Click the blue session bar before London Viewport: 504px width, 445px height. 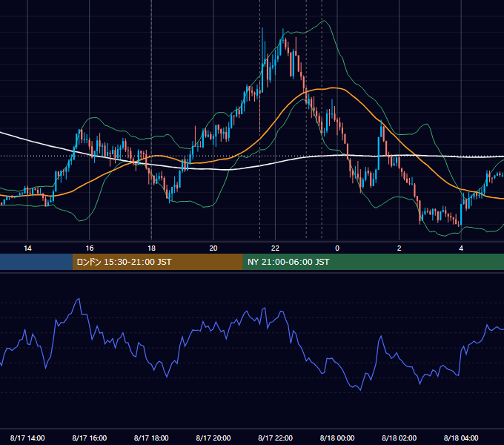(36, 262)
